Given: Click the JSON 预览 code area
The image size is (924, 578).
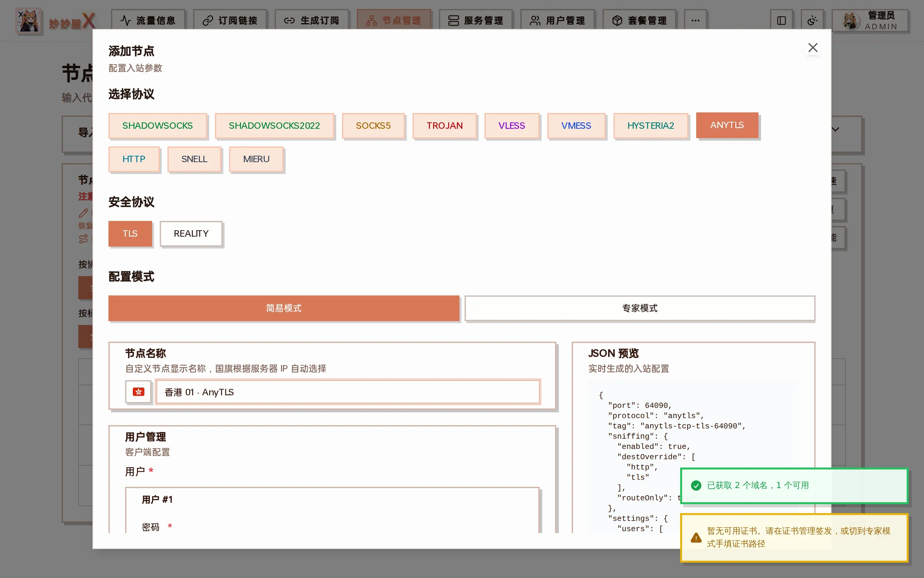Looking at the screenshot, I should 693,456.
